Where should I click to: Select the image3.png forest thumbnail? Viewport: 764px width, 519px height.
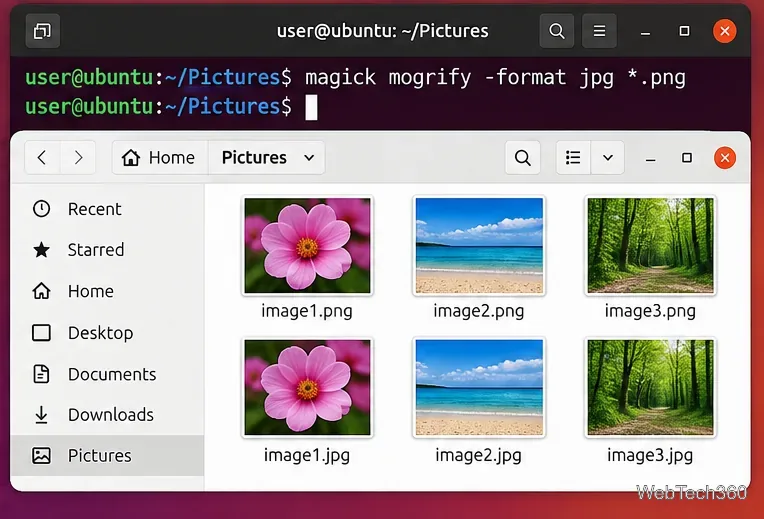point(650,246)
